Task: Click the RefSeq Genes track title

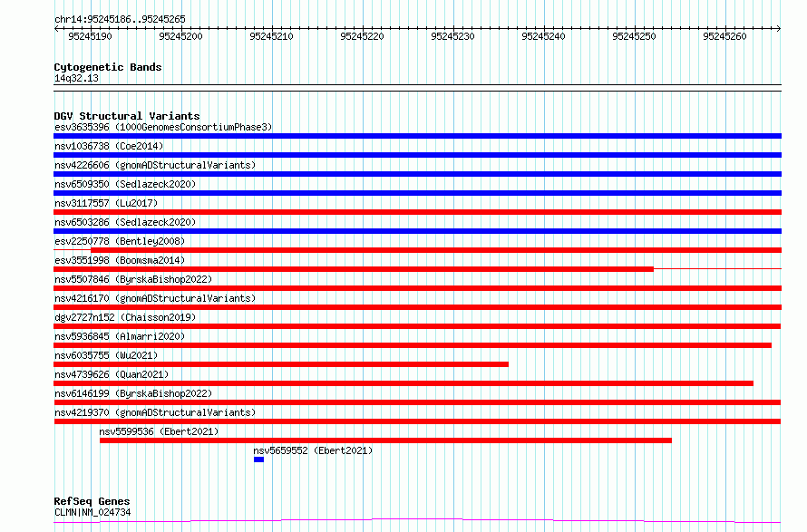Action: pos(92,501)
